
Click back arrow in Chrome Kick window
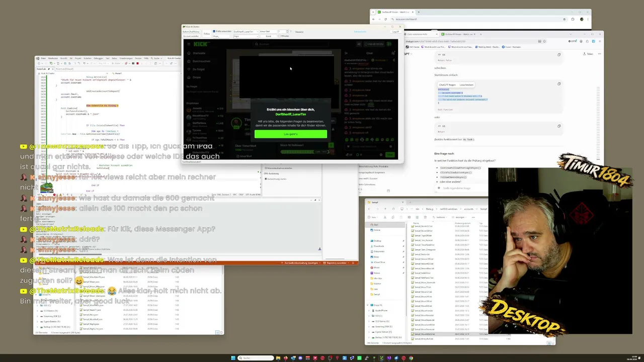pos(373,19)
